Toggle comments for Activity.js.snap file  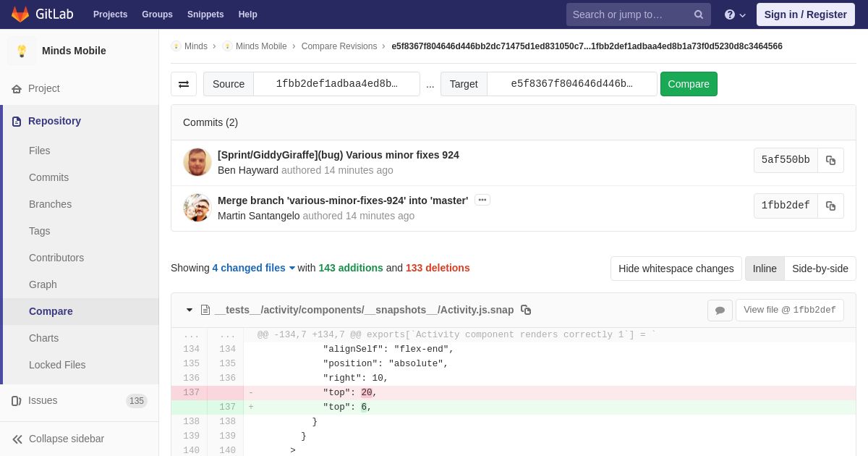coord(720,311)
